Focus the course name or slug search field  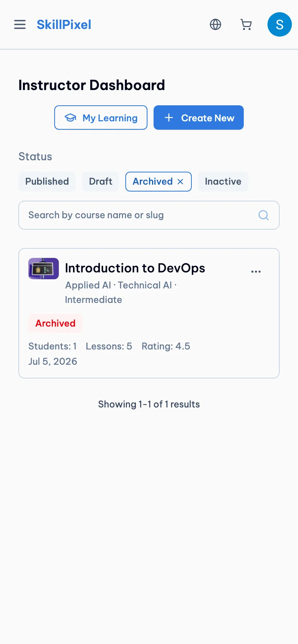[149, 215]
